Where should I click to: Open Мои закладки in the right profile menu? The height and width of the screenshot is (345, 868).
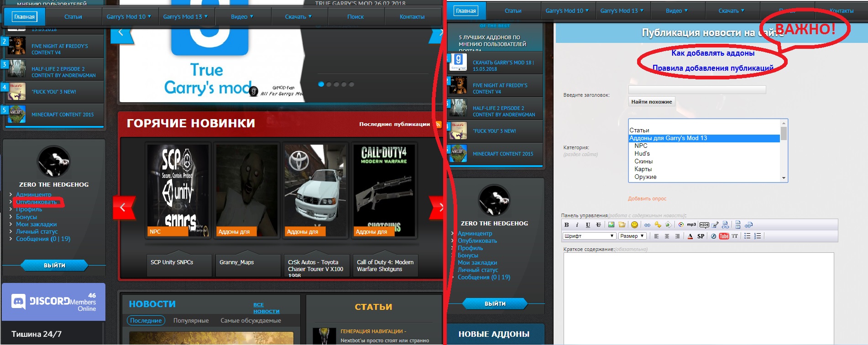tap(477, 263)
